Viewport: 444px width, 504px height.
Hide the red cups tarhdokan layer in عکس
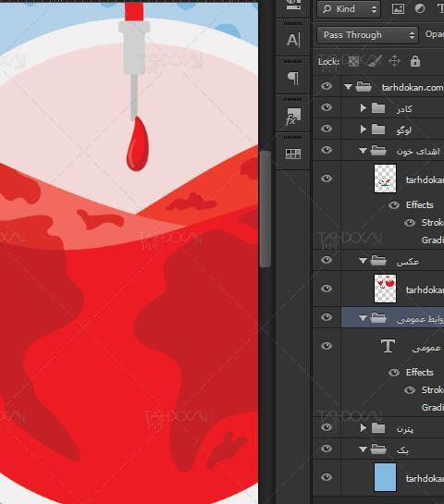tap(327, 289)
